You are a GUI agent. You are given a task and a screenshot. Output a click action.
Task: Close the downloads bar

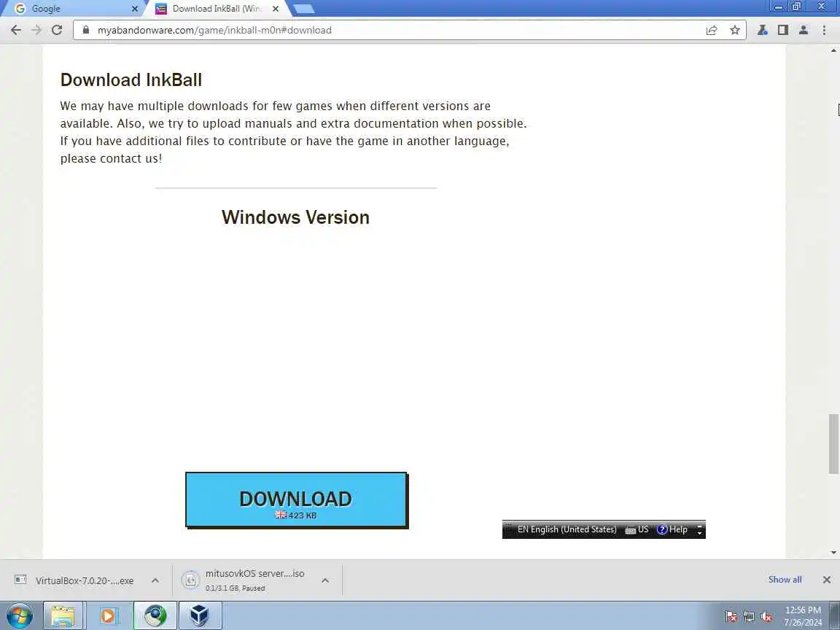(x=827, y=580)
